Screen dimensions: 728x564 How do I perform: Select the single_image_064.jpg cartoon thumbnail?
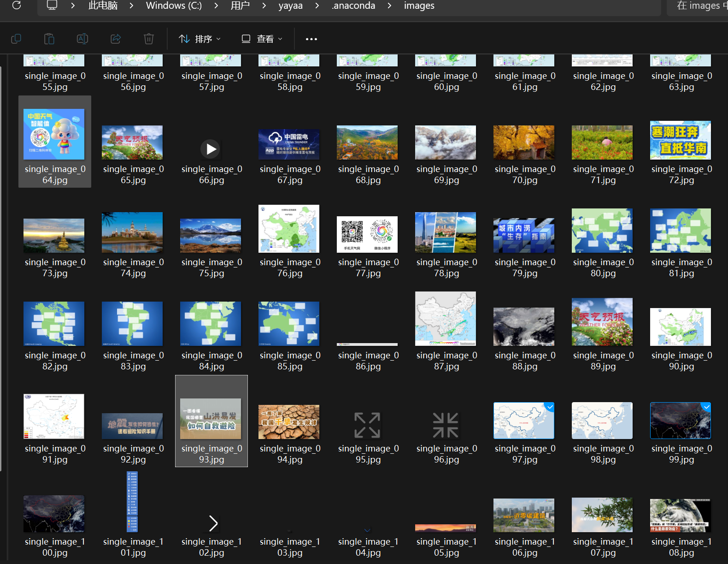pos(54,134)
